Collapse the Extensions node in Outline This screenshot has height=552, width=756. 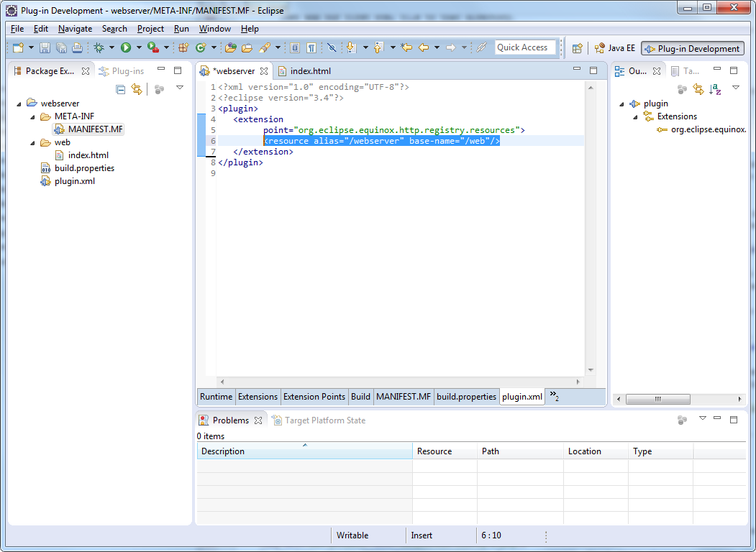(x=635, y=117)
